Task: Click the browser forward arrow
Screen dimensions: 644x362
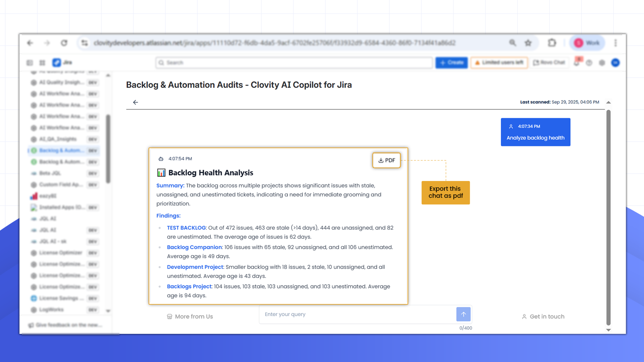Action: point(47,43)
